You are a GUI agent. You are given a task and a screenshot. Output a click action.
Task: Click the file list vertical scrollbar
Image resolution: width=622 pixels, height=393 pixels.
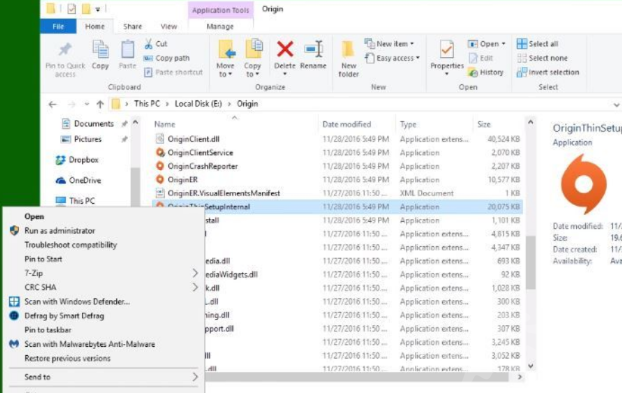point(530,262)
